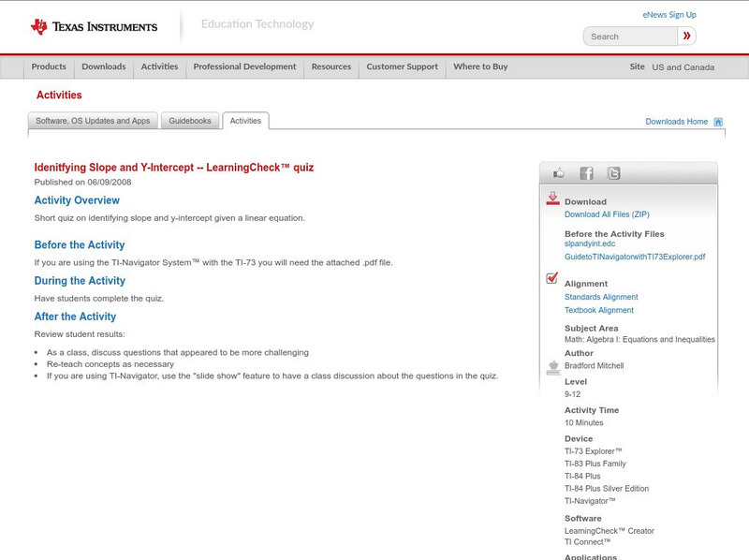This screenshot has height=560, width=749.
Task: Submit search with the red arrow button
Action: (686, 36)
